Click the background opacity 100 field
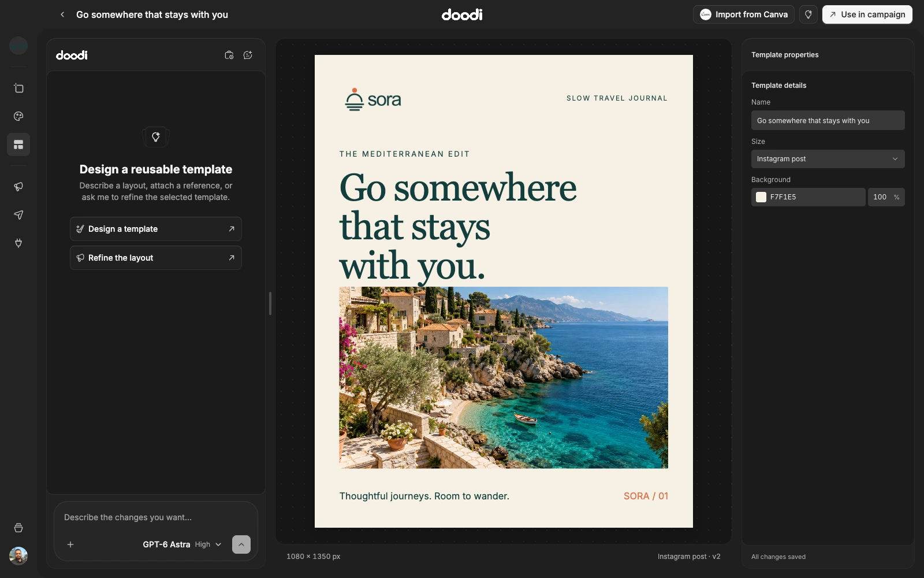Screen dimensions: 924x578 [886, 197]
